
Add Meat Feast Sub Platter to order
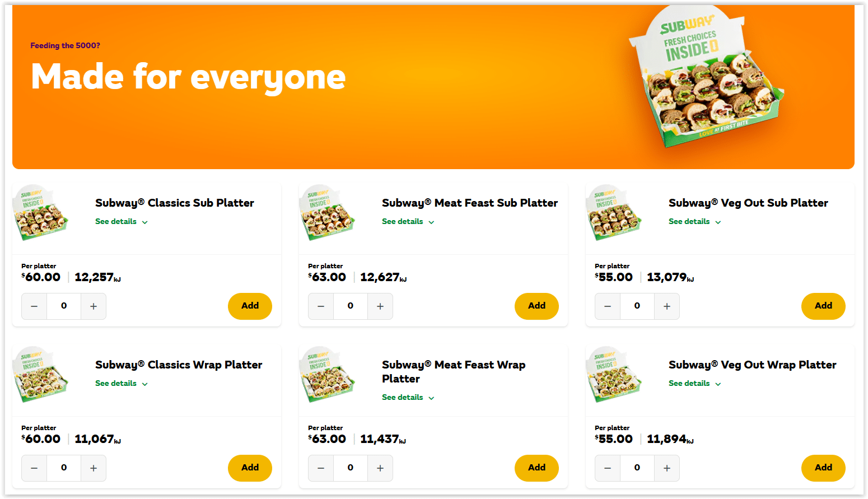pyautogui.click(x=536, y=306)
